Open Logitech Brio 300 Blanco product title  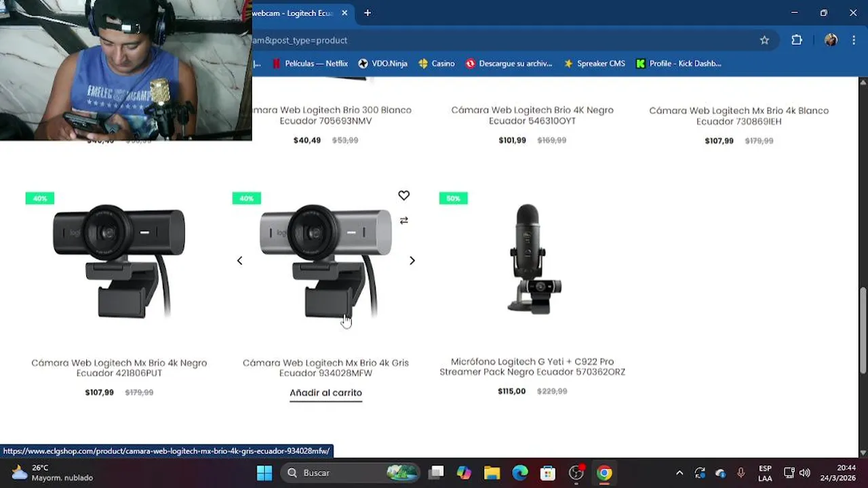[331, 115]
